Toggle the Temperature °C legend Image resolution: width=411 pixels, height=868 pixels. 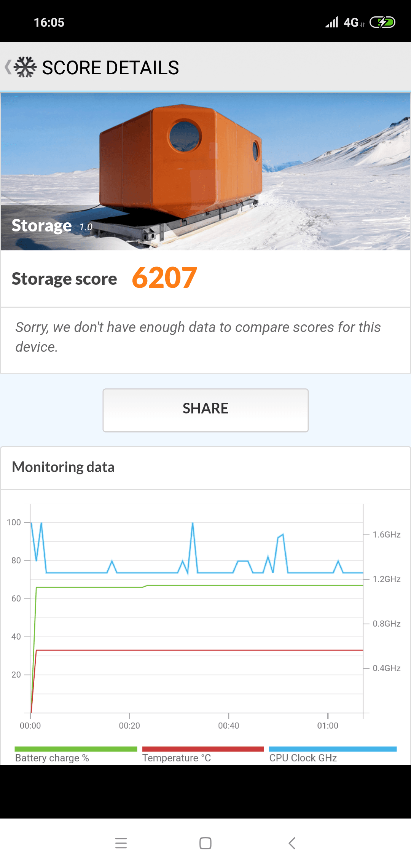[x=177, y=758]
